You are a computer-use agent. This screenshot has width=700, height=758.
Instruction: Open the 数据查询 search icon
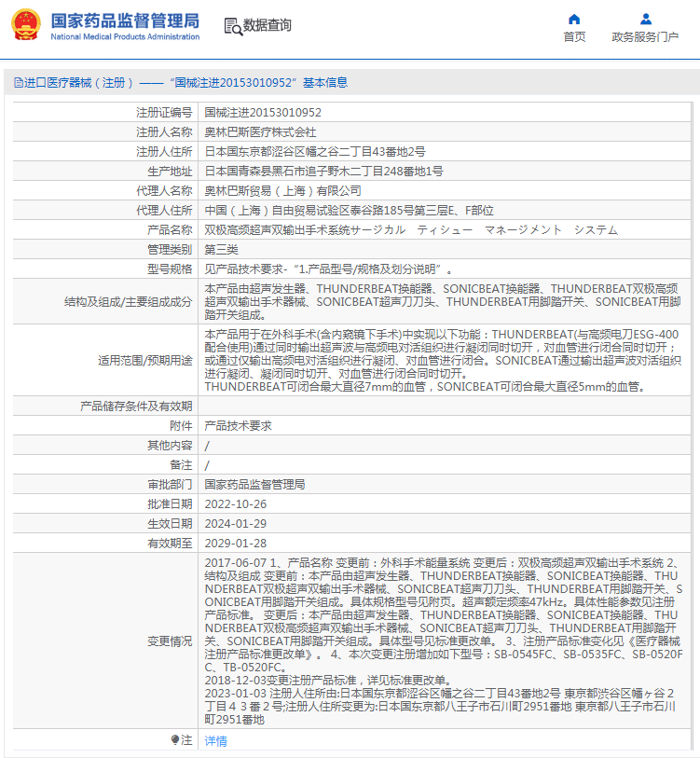click(233, 27)
